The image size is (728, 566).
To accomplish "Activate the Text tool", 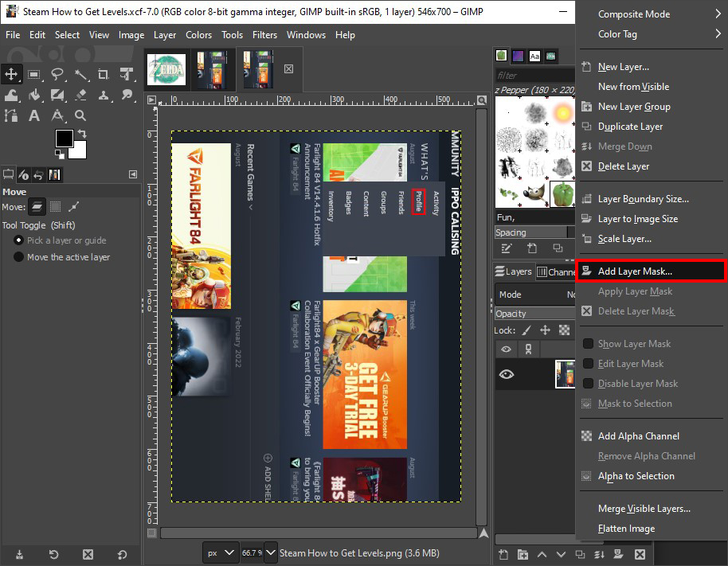I will (34, 116).
